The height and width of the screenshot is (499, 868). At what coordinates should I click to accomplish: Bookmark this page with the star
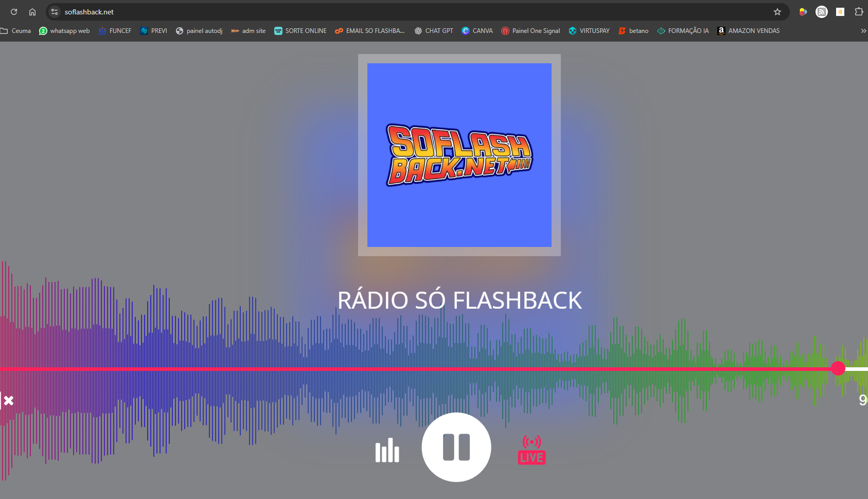tap(777, 12)
